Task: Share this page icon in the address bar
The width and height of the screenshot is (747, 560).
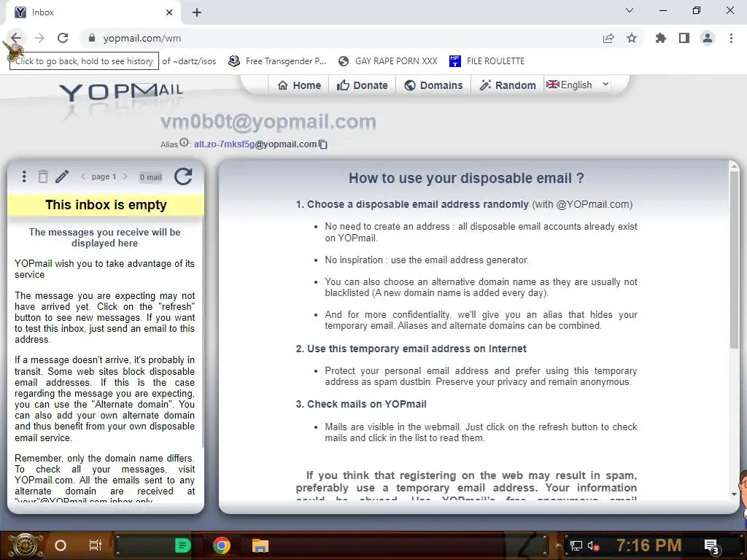Action: coord(608,38)
